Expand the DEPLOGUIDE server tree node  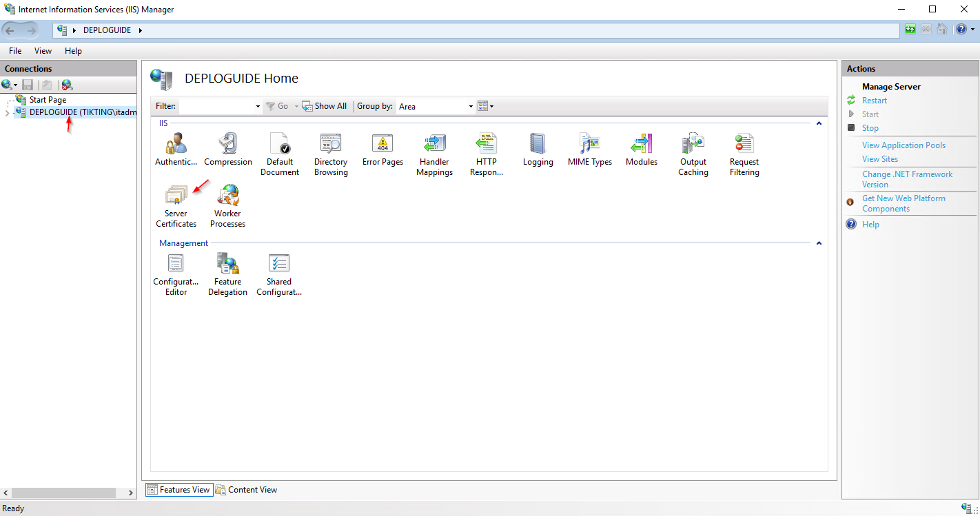point(7,113)
